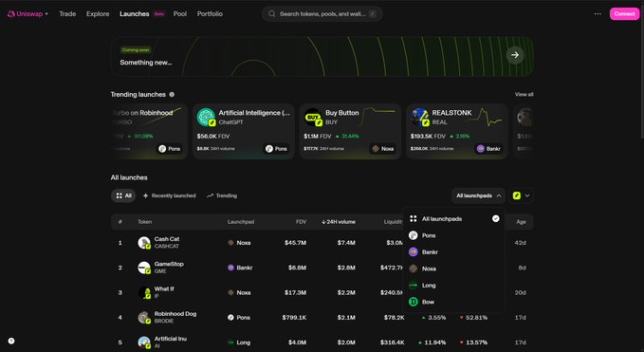644x352 pixels.
Task: Click the arrow on Something new banner
Action: 515,55
